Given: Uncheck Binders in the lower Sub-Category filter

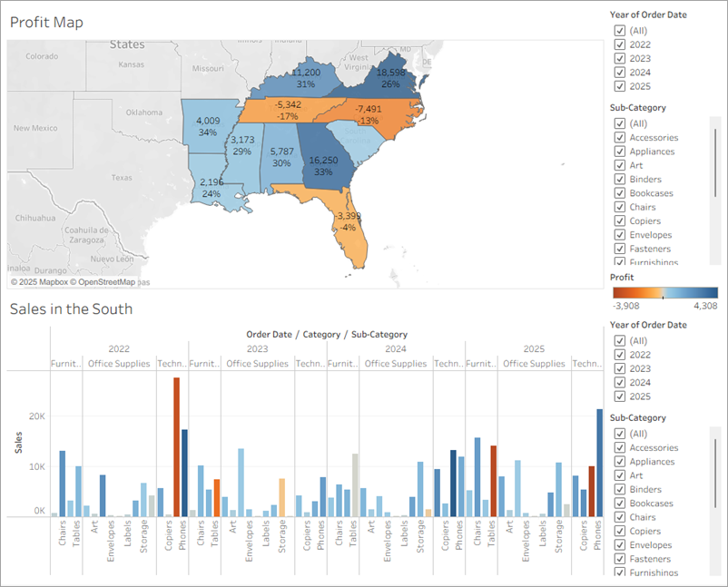Looking at the screenshot, I should point(620,489).
